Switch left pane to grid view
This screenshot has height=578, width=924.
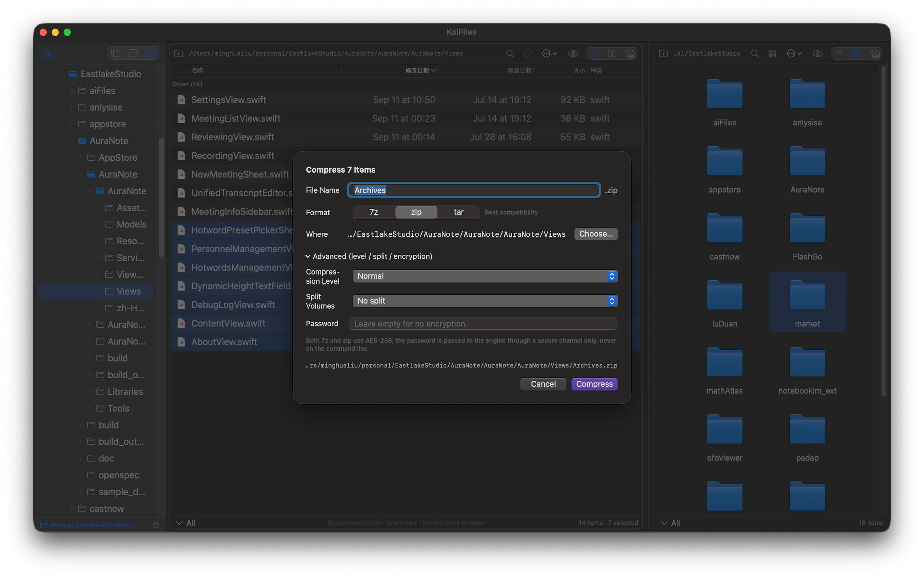(x=612, y=53)
